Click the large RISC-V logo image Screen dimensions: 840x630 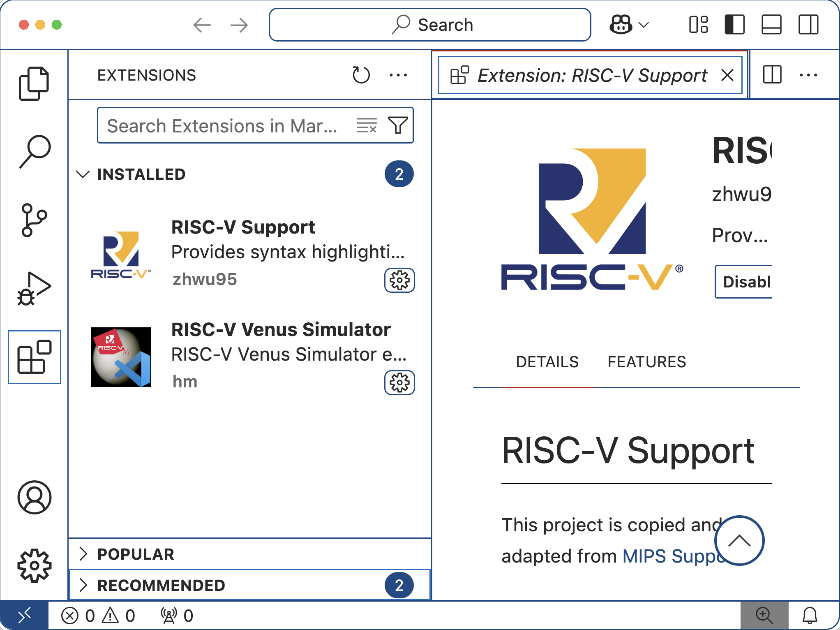(x=592, y=220)
